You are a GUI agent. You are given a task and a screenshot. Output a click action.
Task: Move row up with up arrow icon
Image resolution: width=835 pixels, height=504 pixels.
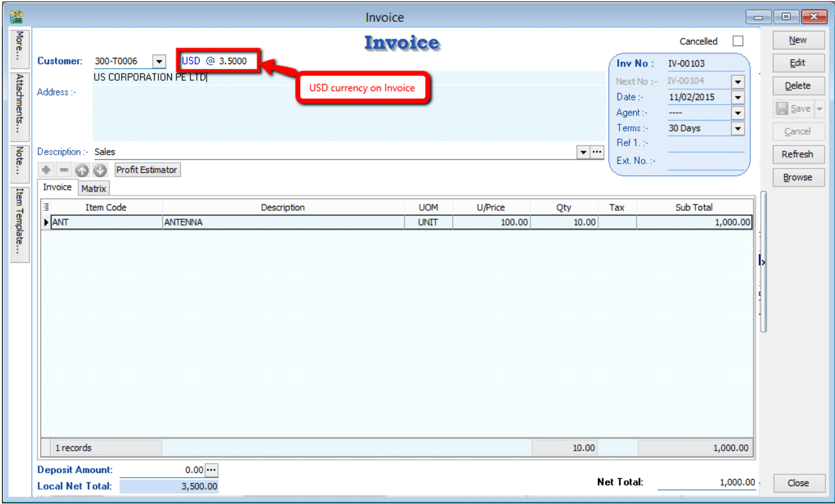click(x=81, y=170)
